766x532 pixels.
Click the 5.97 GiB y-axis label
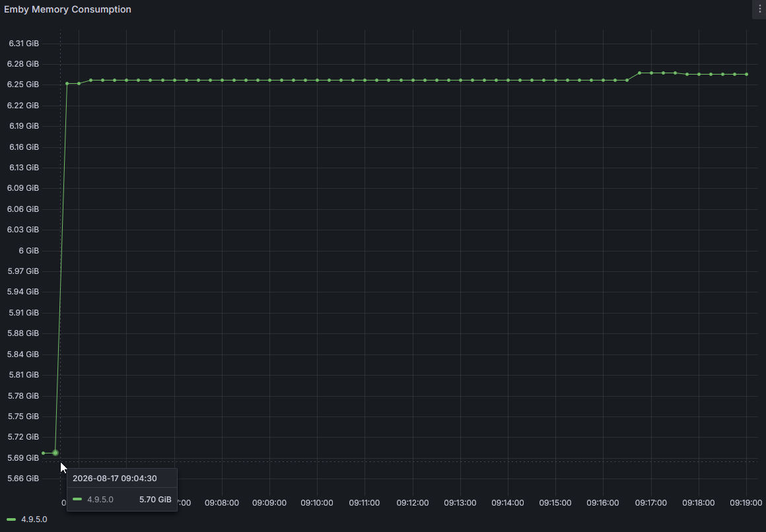tap(23, 271)
